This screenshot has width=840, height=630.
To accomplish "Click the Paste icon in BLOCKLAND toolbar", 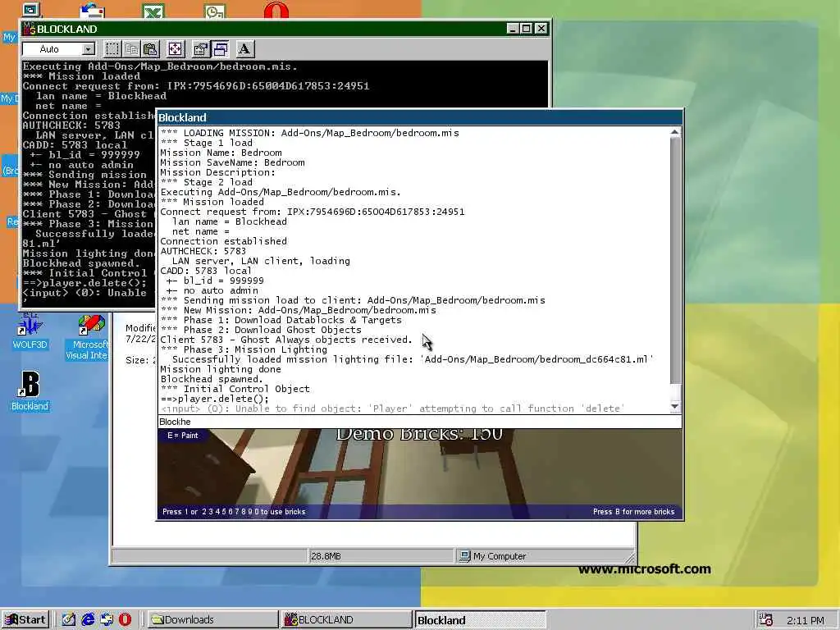I will [151, 49].
